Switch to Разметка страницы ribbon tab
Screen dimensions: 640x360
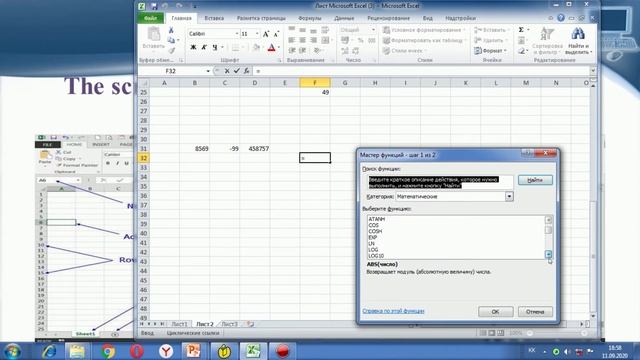tap(261, 18)
